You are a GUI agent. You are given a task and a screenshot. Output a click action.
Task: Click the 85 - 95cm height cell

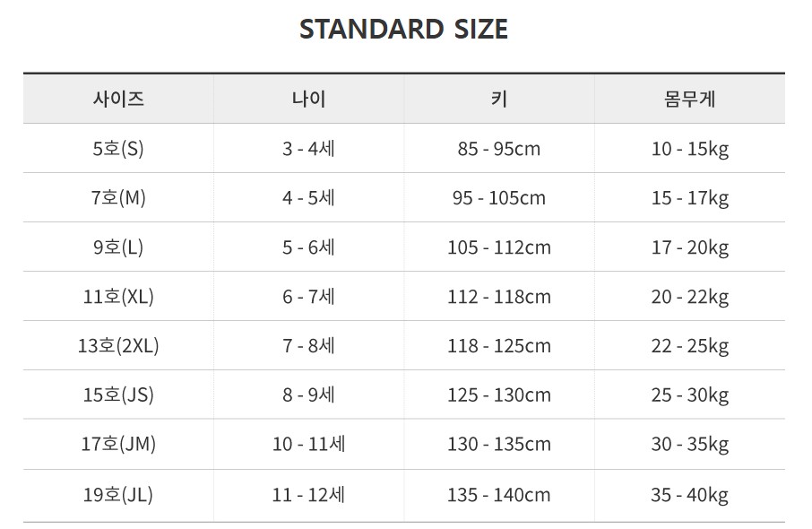[499, 149]
